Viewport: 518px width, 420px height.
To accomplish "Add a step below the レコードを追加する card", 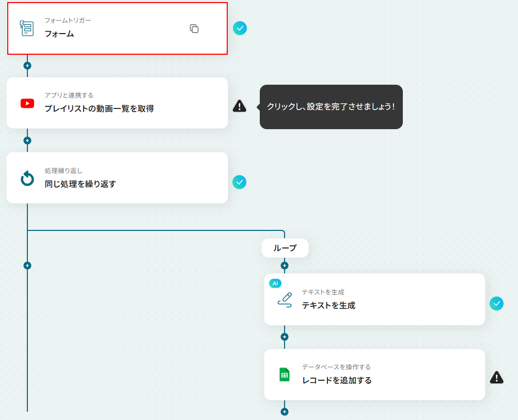I will pyautogui.click(x=285, y=412).
